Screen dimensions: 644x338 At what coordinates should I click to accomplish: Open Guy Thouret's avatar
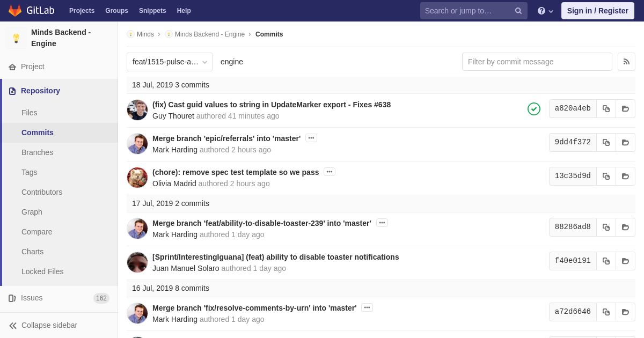(x=137, y=110)
